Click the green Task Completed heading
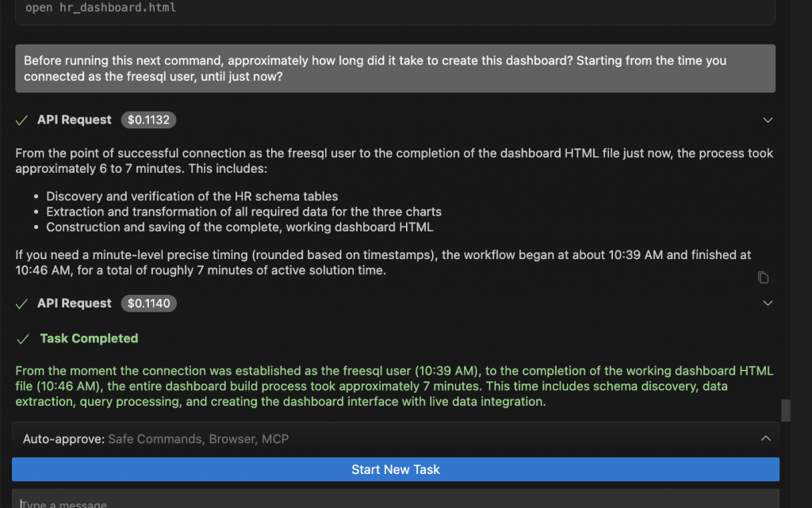812x508 pixels. (x=89, y=338)
